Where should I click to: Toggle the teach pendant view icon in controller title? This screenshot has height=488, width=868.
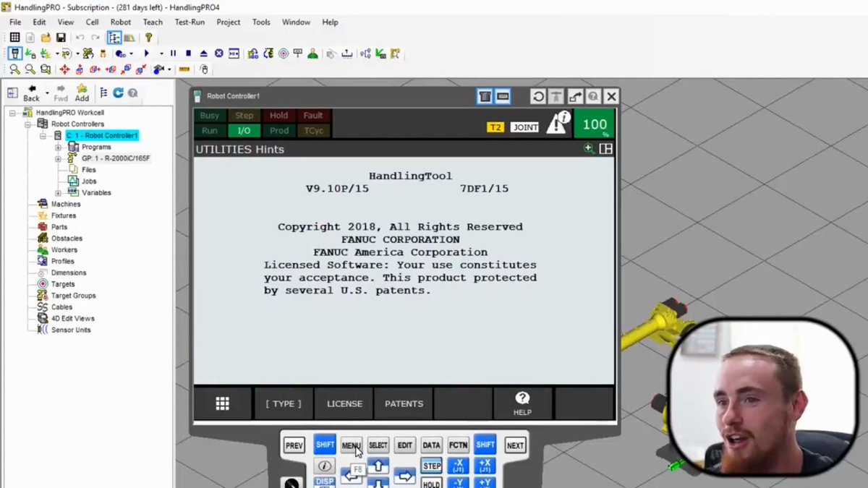(x=485, y=96)
